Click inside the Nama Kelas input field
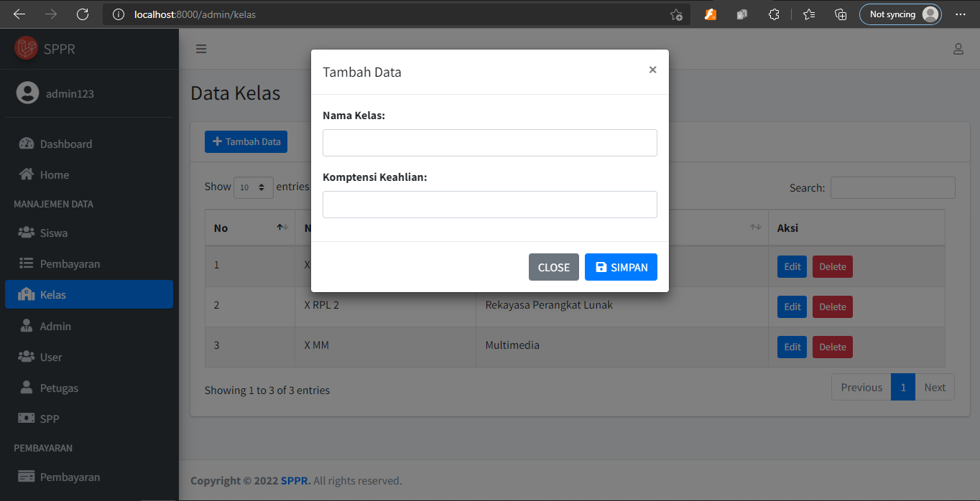Image resolution: width=980 pixels, height=501 pixels. pyautogui.click(x=489, y=143)
